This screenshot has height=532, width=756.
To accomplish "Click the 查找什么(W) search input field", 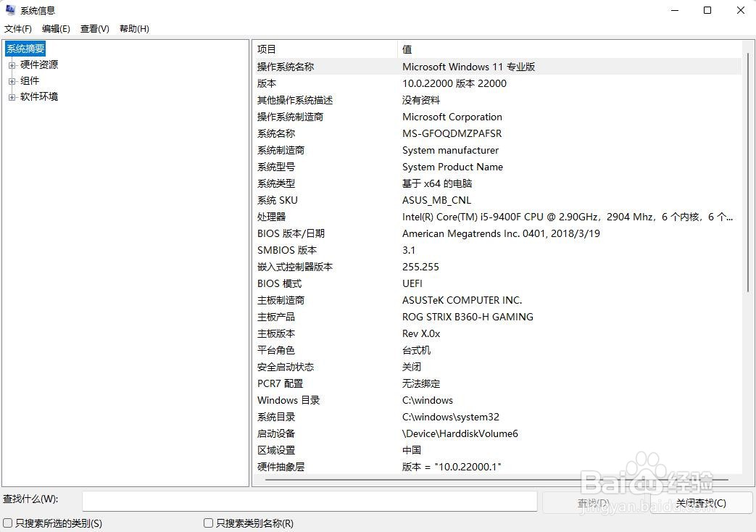I will tap(310, 501).
